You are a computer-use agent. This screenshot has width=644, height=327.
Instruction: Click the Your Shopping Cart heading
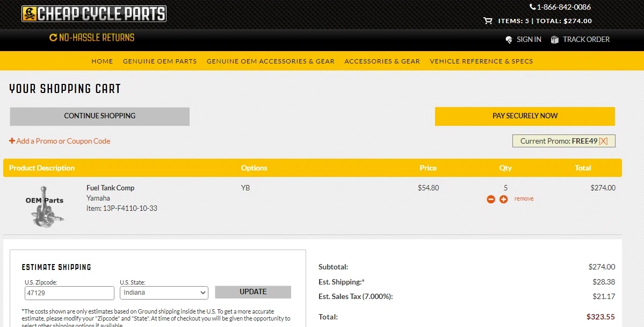(x=65, y=88)
